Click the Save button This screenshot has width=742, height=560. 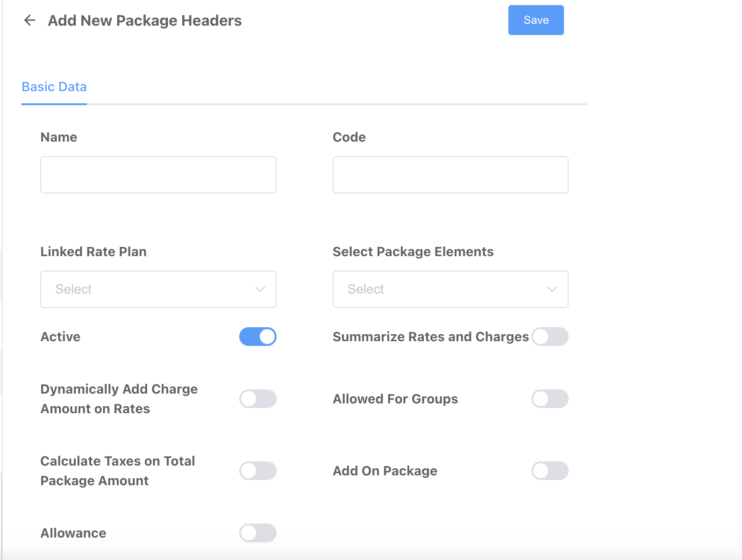pyautogui.click(x=535, y=20)
